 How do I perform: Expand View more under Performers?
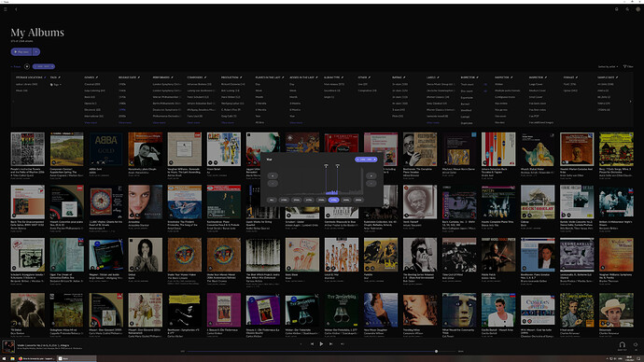pyautogui.click(x=159, y=122)
